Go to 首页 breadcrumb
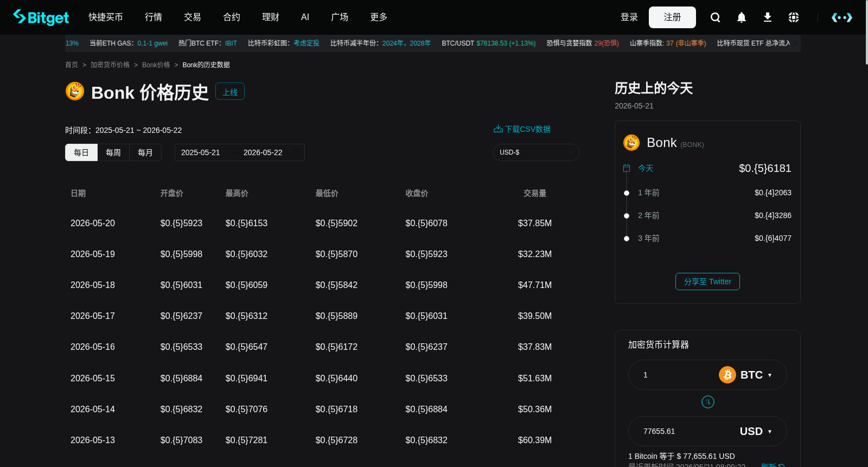This screenshot has height=467, width=868. (x=72, y=65)
